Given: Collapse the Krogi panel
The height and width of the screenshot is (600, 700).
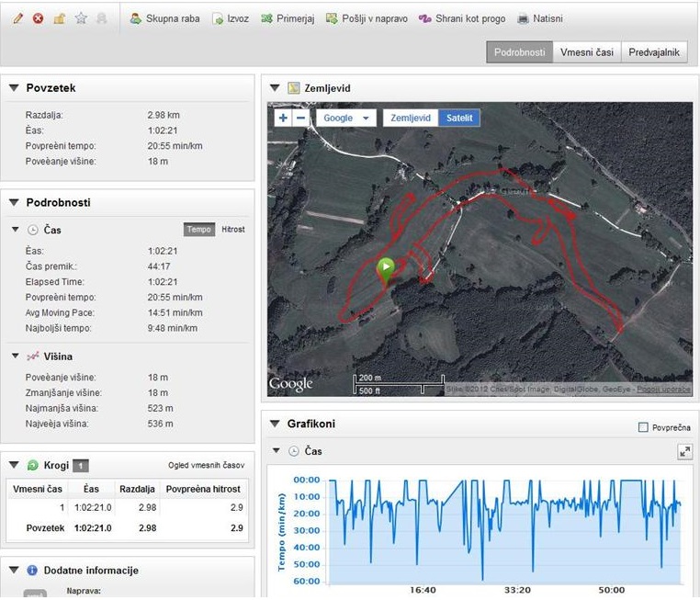Looking at the screenshot, I should (14, 465).
